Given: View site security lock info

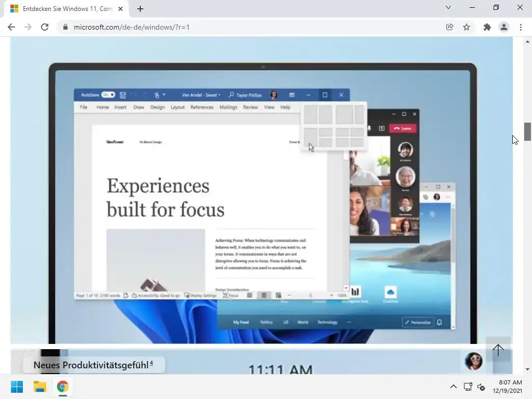Looking at the screenshot, I should click(x=65, y=27).
